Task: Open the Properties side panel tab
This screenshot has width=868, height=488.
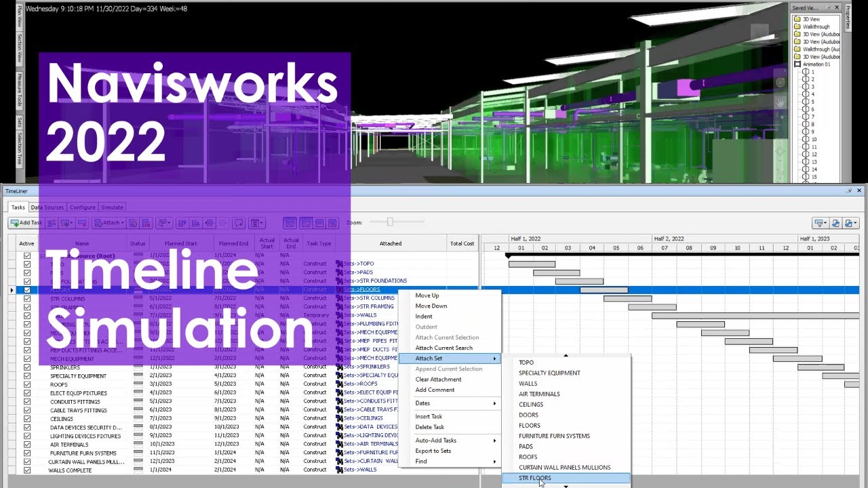Action: click(x=848, y=16)
